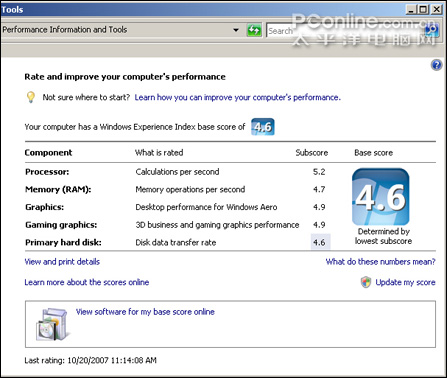Click the Memory subscore 4.7
The width and height of the screenshot is (447, 378).
coord(319,190)
